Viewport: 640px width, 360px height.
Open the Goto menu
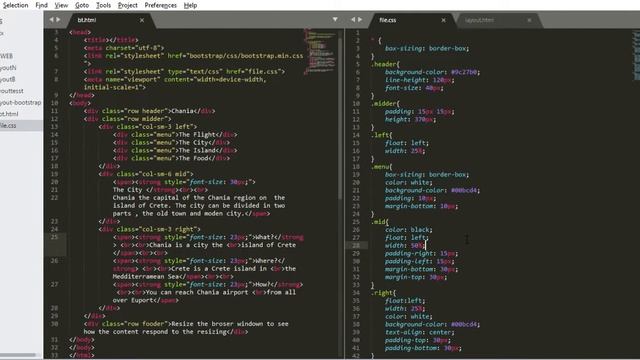coord(82,5)
